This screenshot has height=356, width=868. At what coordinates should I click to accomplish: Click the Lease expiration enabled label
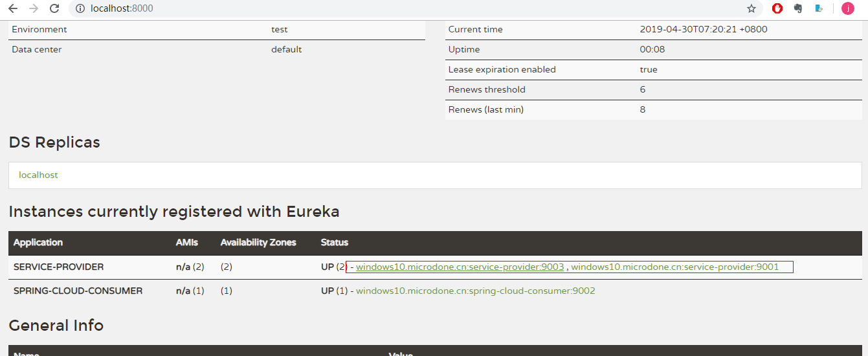pyautogui.click(x=502, y=69)
